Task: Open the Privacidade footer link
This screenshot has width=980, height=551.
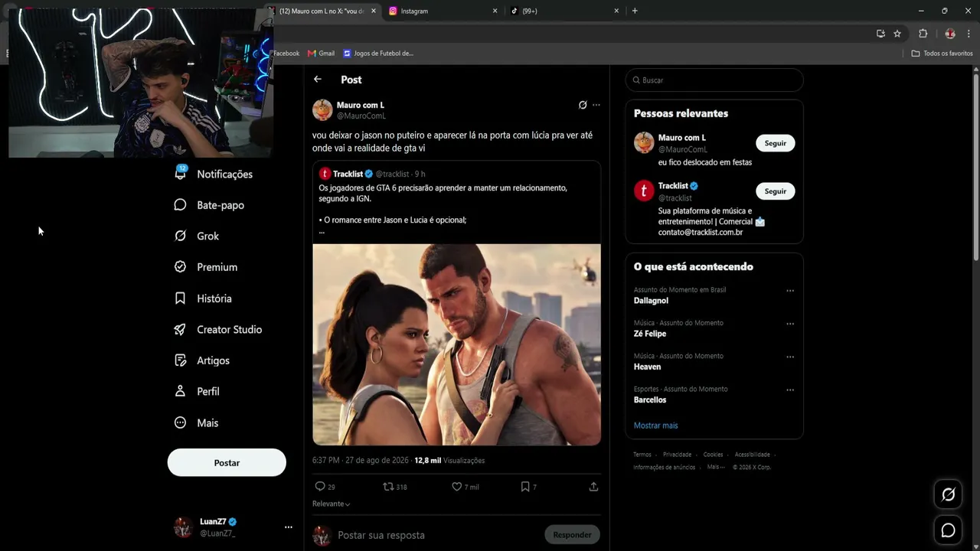Action: pos(677,455)
